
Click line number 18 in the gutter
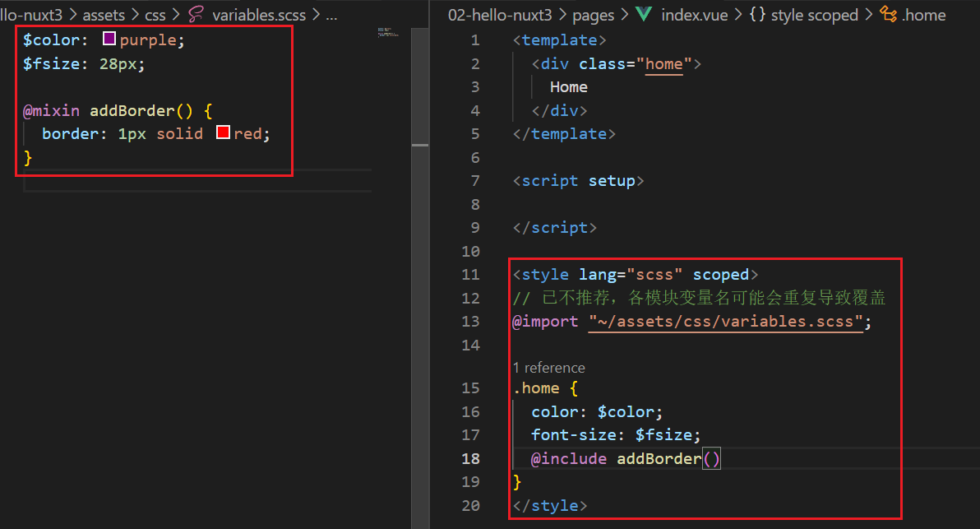pos(470,458)
